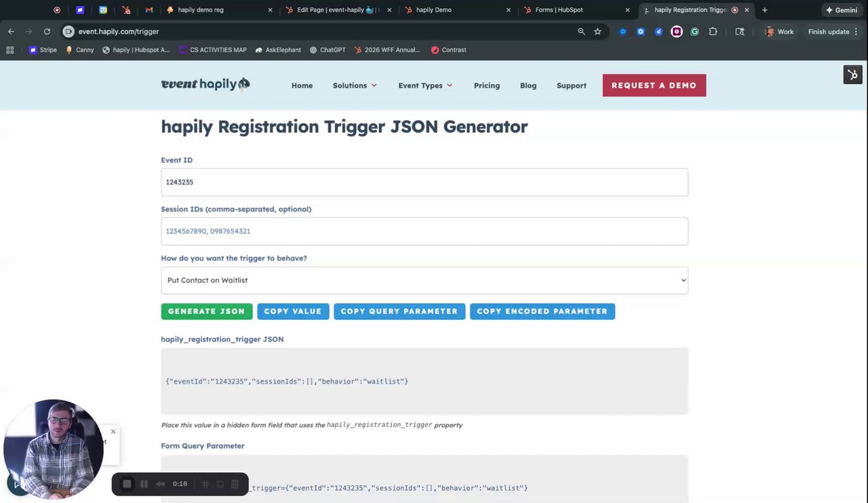The image size is (868, 503).
Task: Click the COPY VALUE button
Action: (293, 311)
